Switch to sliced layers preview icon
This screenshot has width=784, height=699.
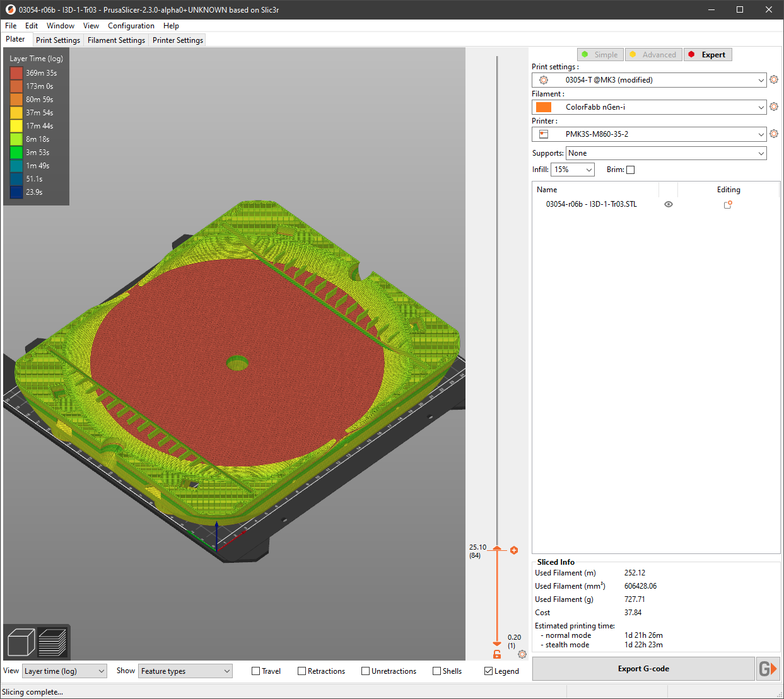click(52, 642)
